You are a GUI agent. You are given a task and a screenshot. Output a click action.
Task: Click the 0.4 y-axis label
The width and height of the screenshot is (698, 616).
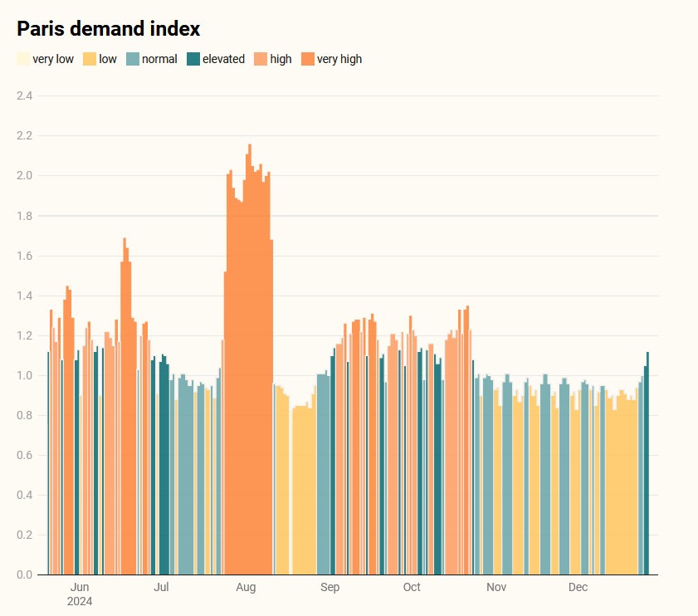24,495
